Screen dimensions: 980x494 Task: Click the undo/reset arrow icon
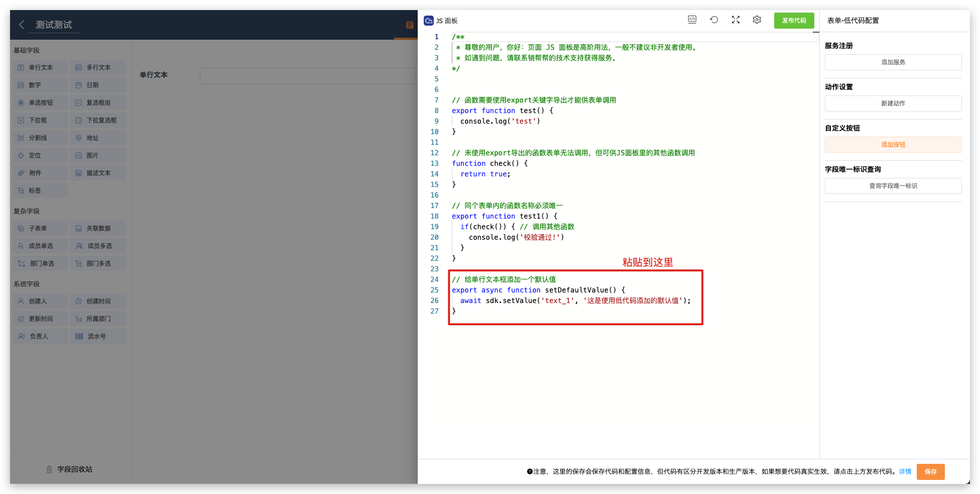click(x=714, y=20)
